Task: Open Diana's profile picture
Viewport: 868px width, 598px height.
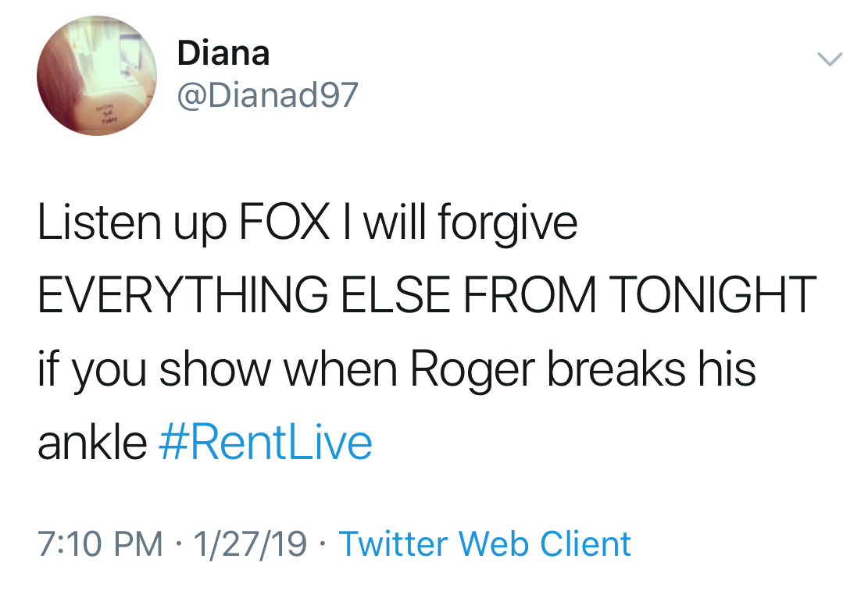Action: pos(97,76)
